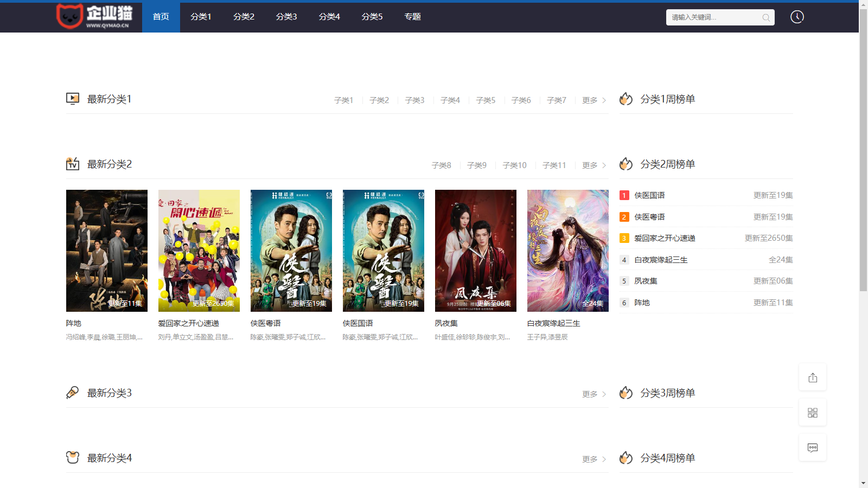Expand 更多 in the 最新分类3 header

(x=594, y=394)
